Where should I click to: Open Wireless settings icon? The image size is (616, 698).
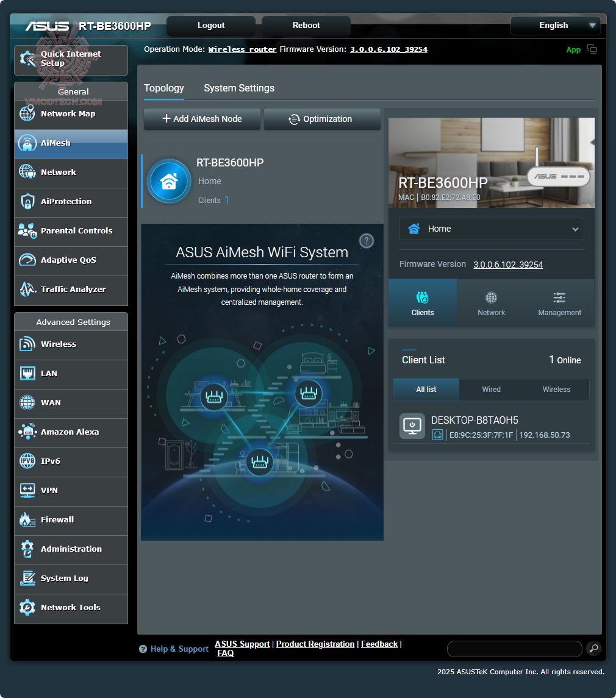(27, 344)
